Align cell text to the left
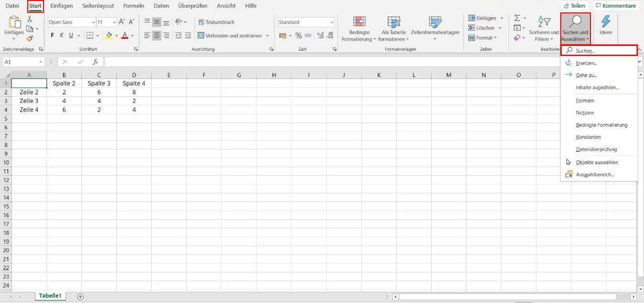The width and height of the screenshot is (644, 303). tap(147, 35)
